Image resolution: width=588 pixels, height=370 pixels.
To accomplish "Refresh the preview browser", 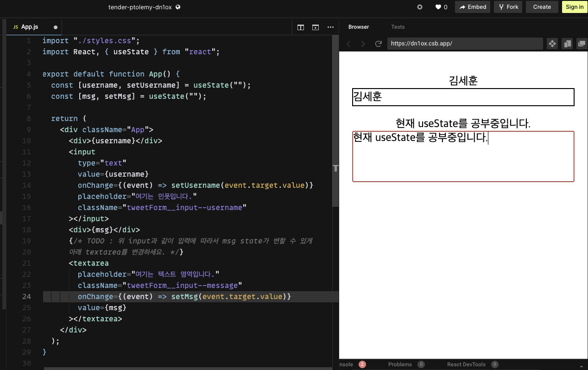I will pyautogui.click(x=378, y=44).
